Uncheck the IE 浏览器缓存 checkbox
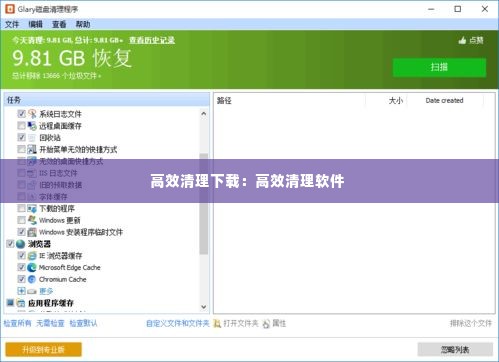Viewport: 499px width, 362px height. click(21, 256)
